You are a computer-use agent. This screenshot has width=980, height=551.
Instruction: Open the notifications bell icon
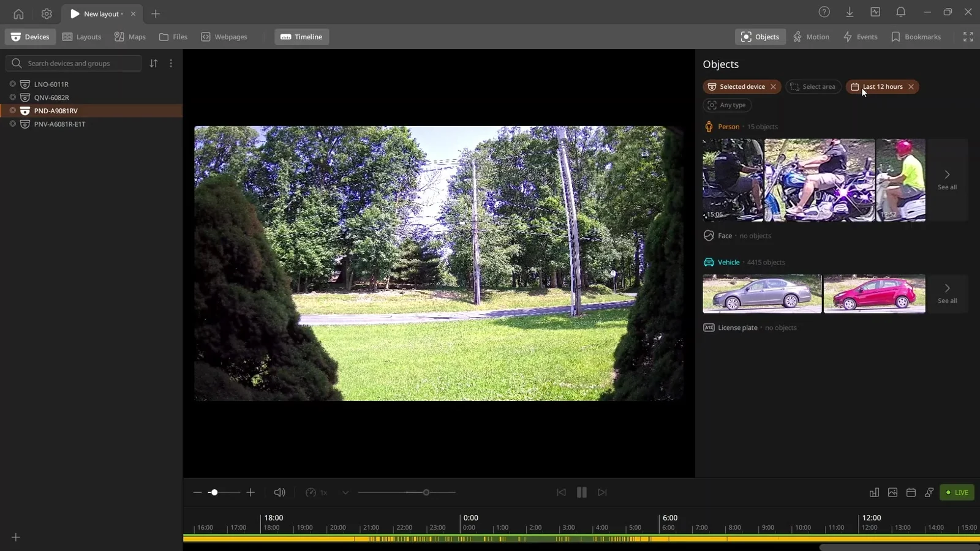coord(900,12)
